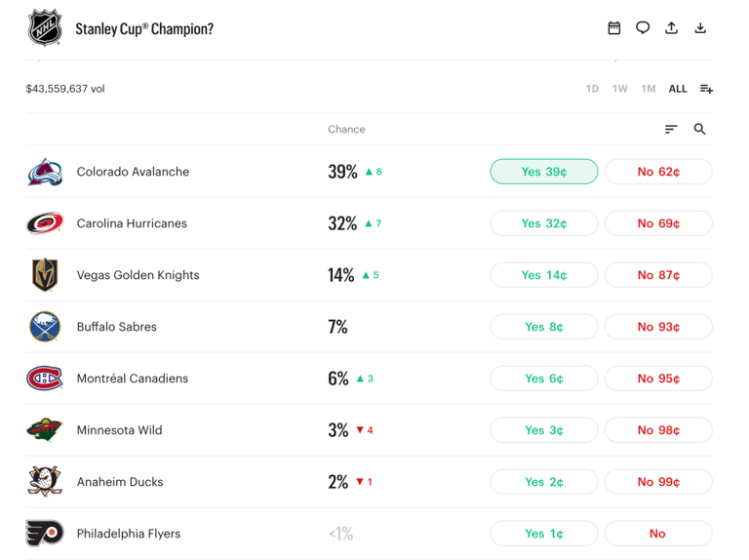Click No button for Philadelphia Flyers
Image resolution: width=749 pixels, height=560 pixels.
click(x=658, y=534)
